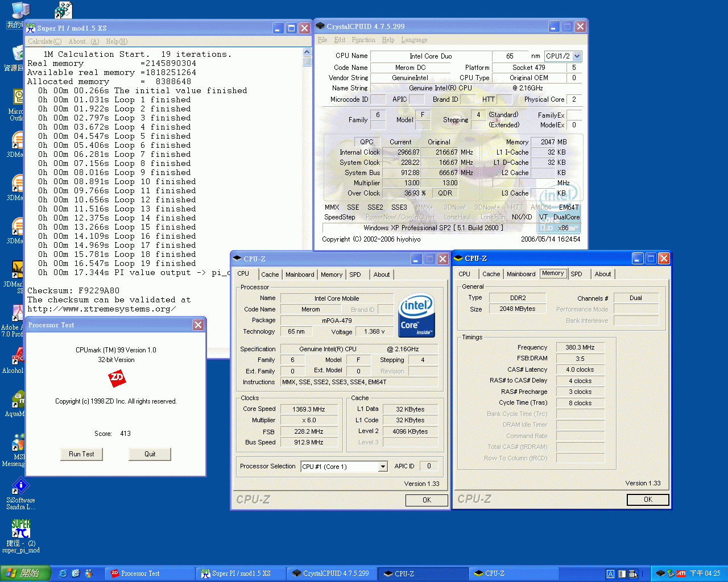Switch to CrystalCPUID via taskbar button
The height and width of the screenshot is (582, 728).
(333, 573)
